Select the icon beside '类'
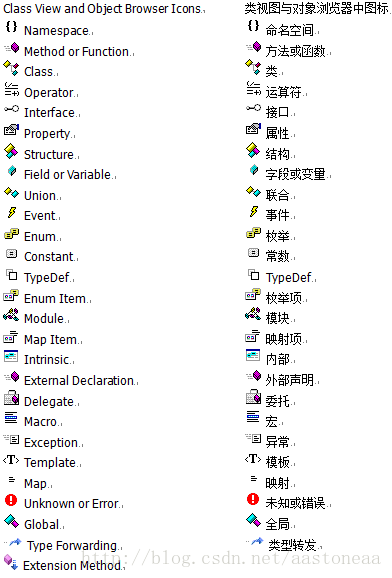Screen dimensions: 392x578 pos(253,67)
